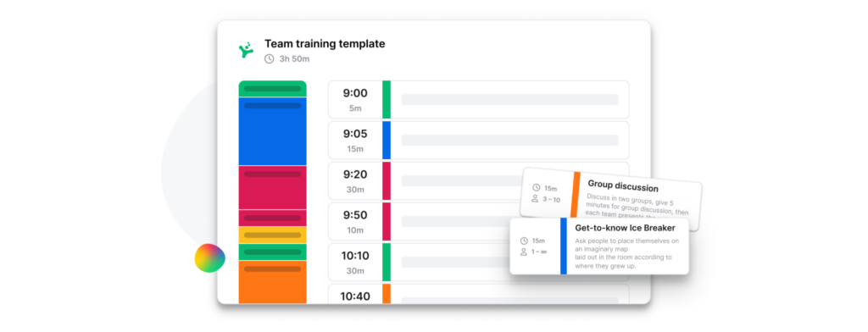Click the participants icon showing 1 – ∞
Screen dimensions: 868x332
coord(524,252)
